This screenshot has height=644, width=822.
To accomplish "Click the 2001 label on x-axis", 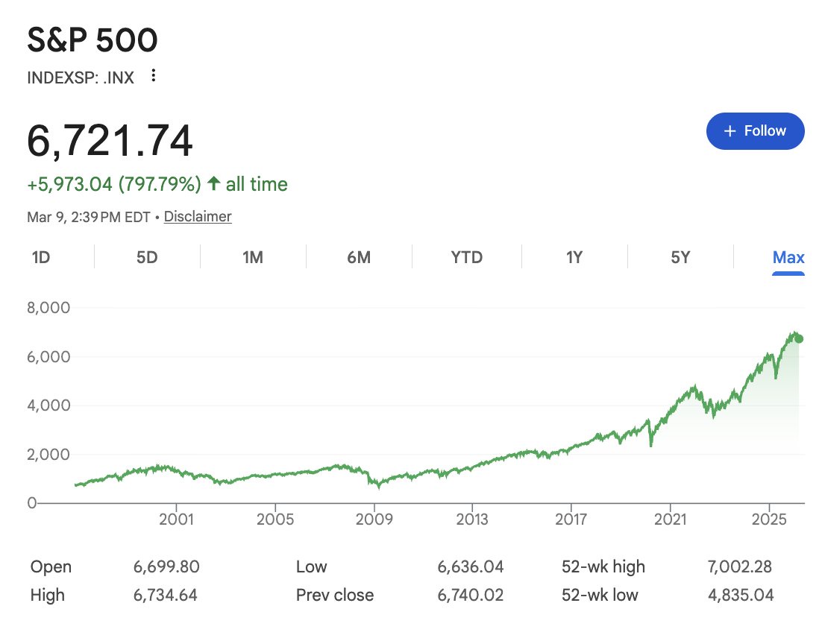I will click(x=177, y=519).
